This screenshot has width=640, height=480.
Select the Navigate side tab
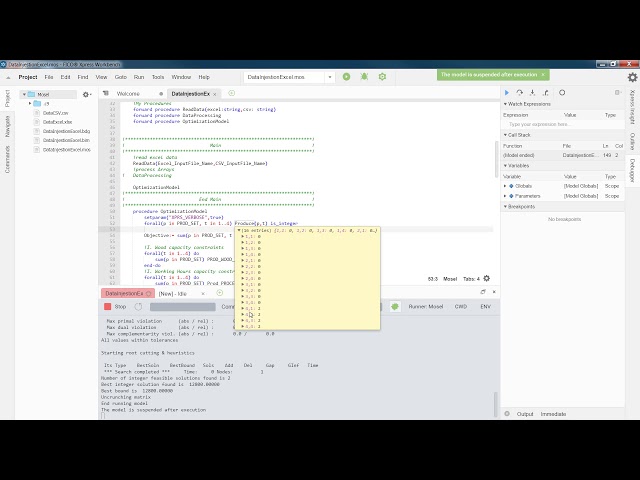coord(7,127)
